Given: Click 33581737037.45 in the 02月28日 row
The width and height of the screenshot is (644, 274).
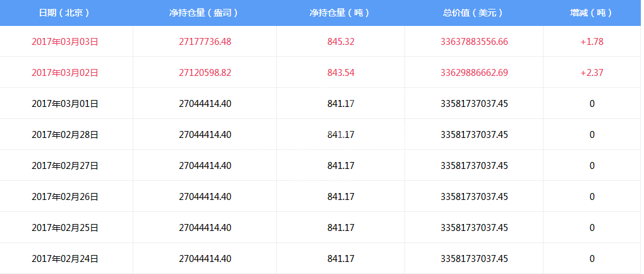Looking at the screenshot, I should coord(475,135).
